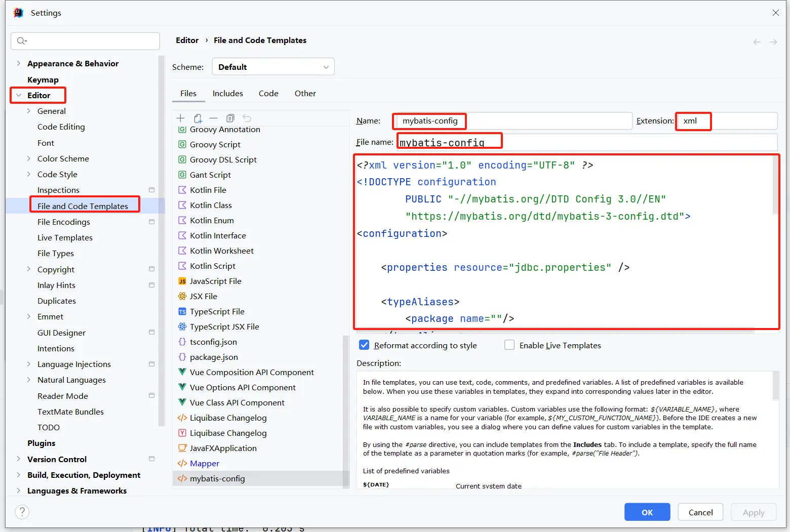Select the JavaScript File template
Viewport: 790px width, 532px height.
tap(215, 281)
